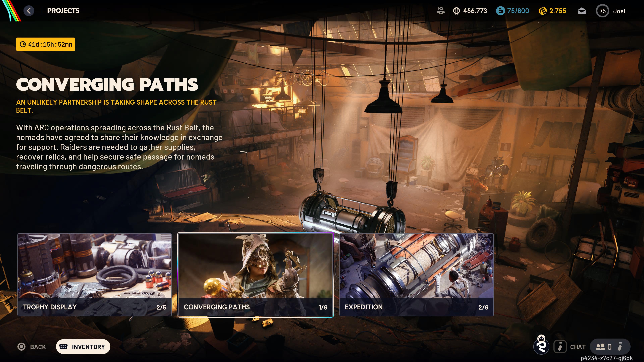The width and height of the screenshot is (644, 362).
Task: Click the back chevron beside PROJECTS
Action: click(29, 11)
